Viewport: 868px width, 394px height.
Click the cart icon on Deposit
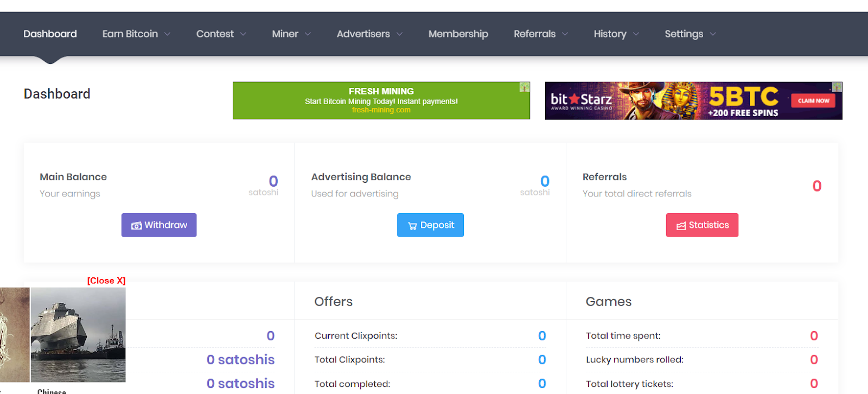[412, 226]
